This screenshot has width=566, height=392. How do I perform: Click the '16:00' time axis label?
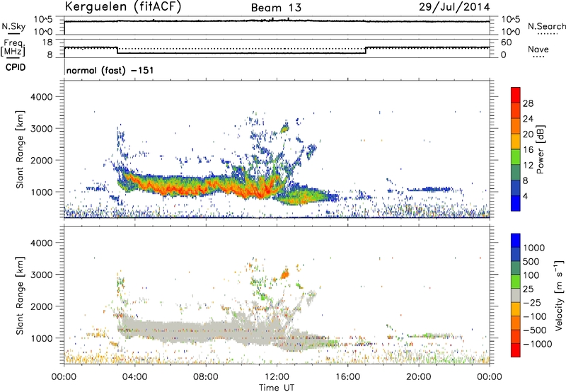347,377
